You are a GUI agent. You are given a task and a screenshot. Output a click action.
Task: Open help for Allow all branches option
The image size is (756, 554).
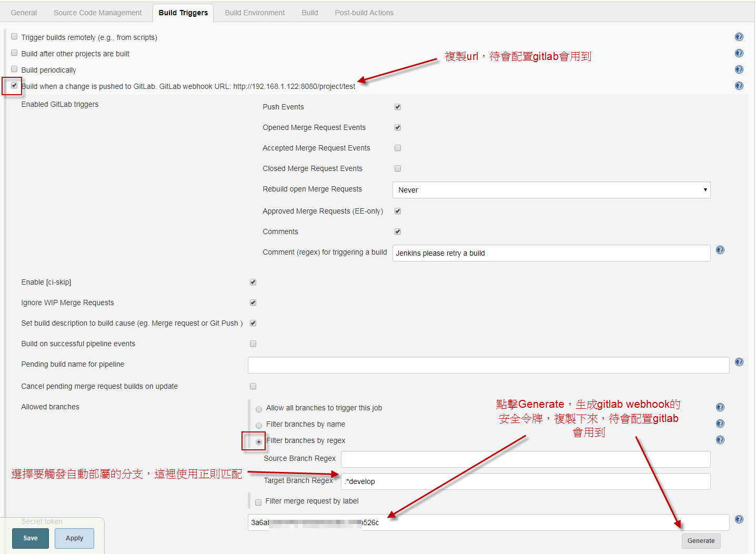click(x=720, y=407)
